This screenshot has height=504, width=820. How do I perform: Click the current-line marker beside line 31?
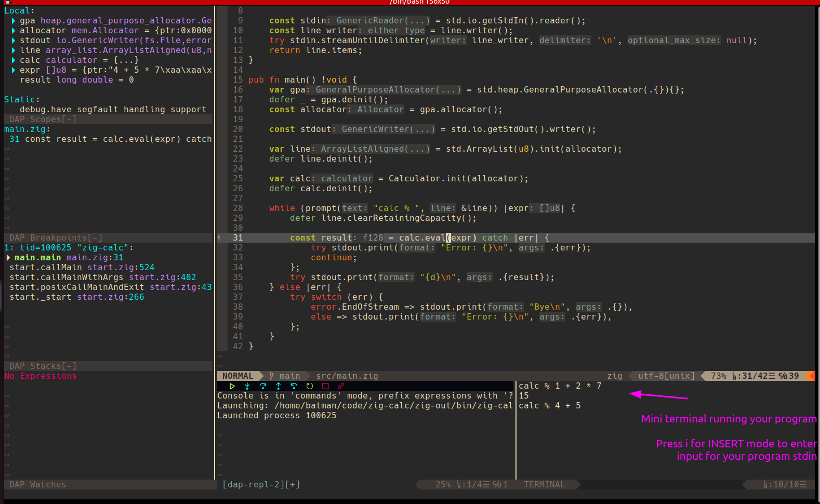click(219, 238)
